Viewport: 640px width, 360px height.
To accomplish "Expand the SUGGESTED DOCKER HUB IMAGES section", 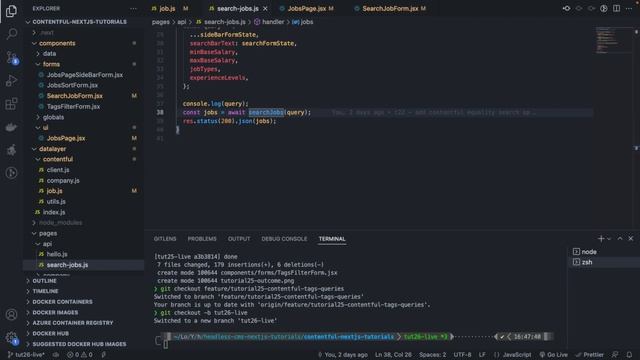I will pyautogui.click(x=79, y=344).
